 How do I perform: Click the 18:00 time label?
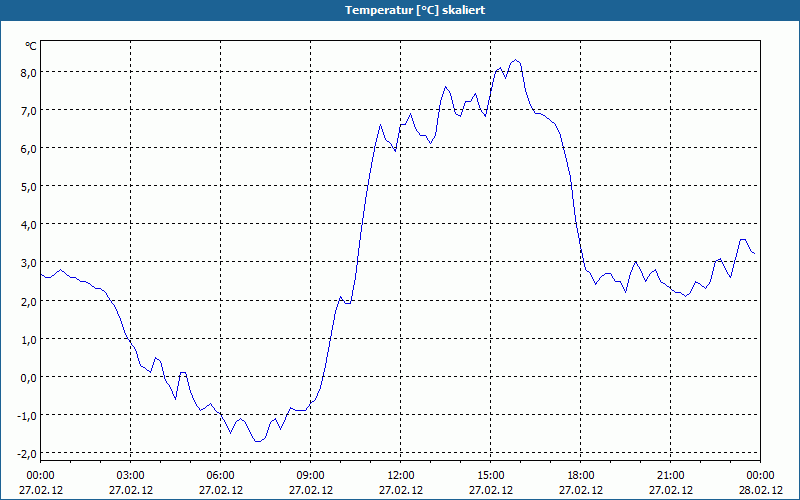[x=581, y=476]
